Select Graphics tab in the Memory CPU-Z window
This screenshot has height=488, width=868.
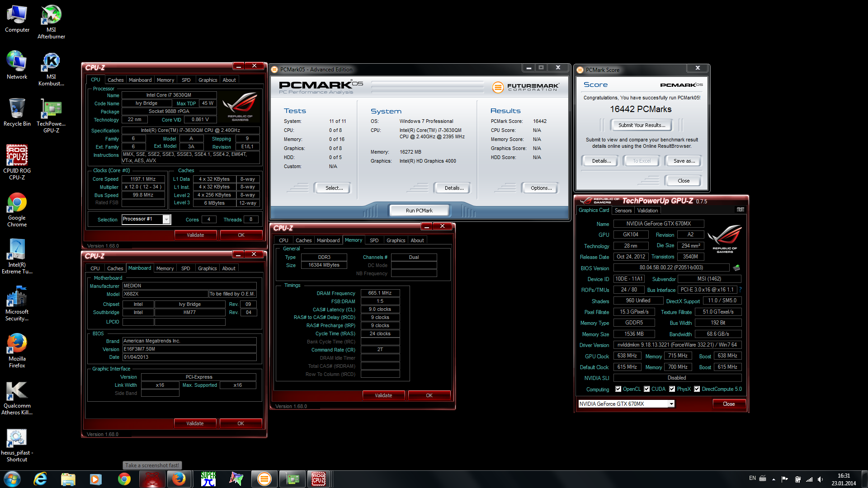[x=396, y=240]
